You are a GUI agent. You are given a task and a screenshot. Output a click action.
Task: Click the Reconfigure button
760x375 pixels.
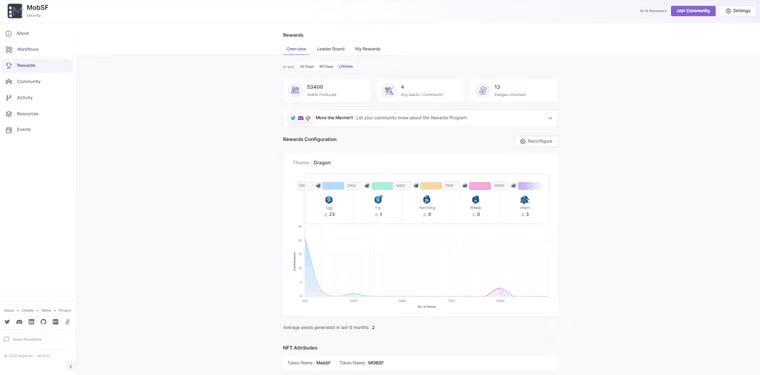536,141
